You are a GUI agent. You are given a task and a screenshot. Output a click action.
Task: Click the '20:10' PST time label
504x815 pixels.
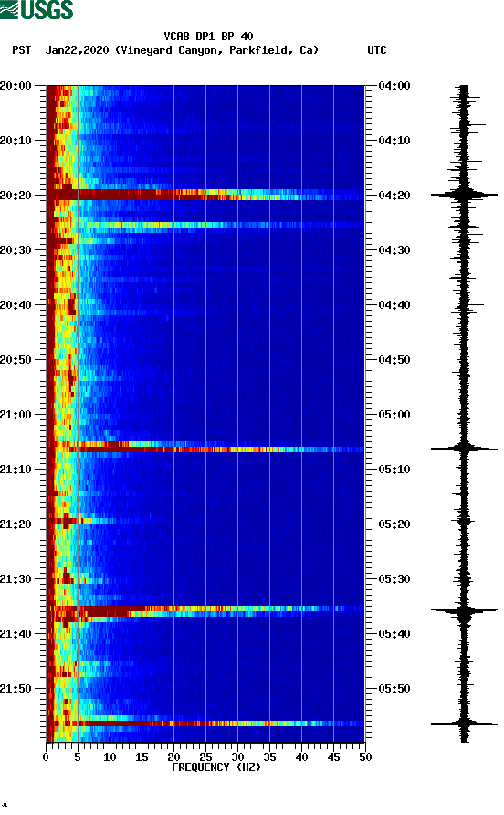coord(16,141)
